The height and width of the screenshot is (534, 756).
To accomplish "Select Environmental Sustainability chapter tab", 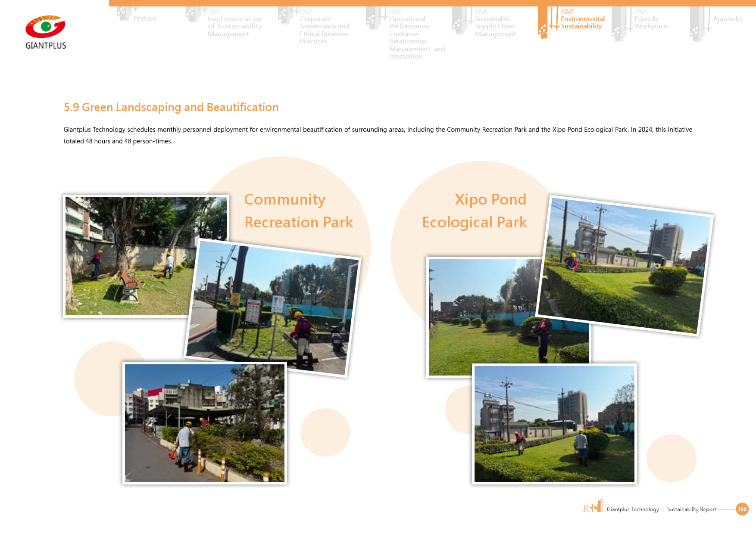I will (582, 22).
